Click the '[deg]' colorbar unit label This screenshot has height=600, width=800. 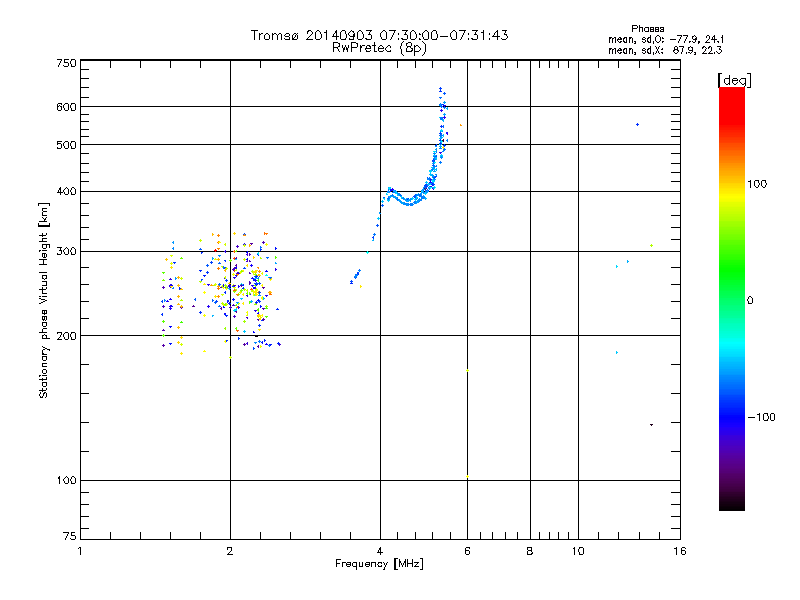[x=734, y=80]
